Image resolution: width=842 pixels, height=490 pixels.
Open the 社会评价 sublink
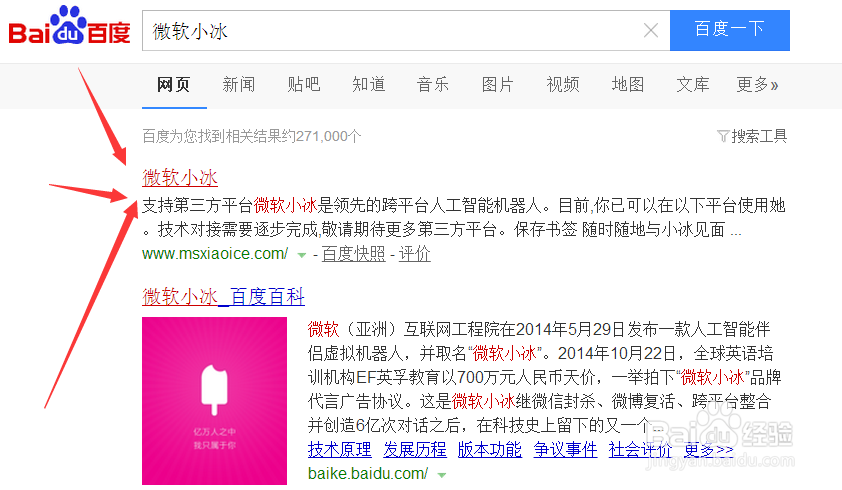click(640, 449)
